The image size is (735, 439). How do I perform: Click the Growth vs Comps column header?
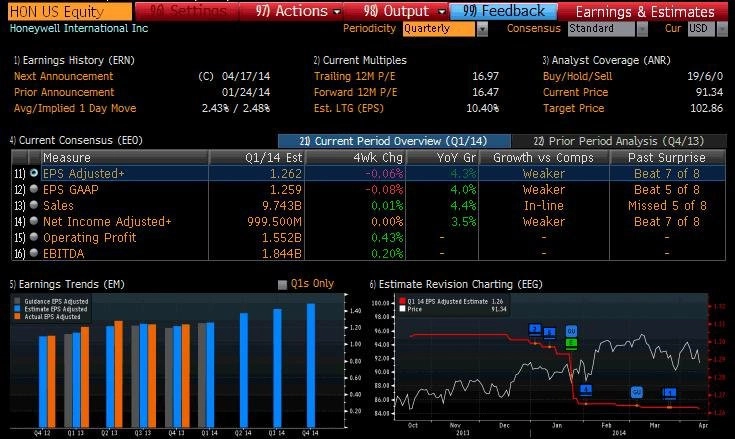tap(544, 157)
